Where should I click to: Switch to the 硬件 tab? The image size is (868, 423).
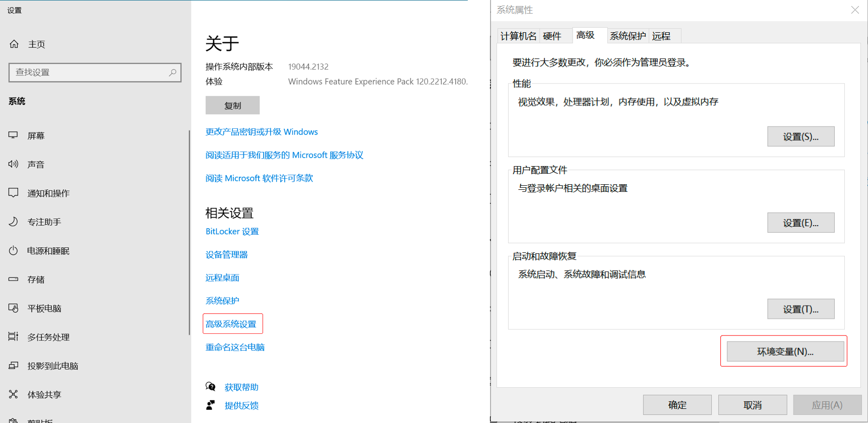click(x=552, y=36)
